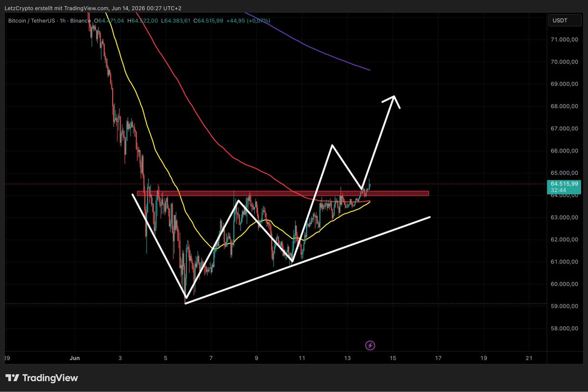
Task: Click the purple lightning bolt icon
Action: (x=370, y=345)
